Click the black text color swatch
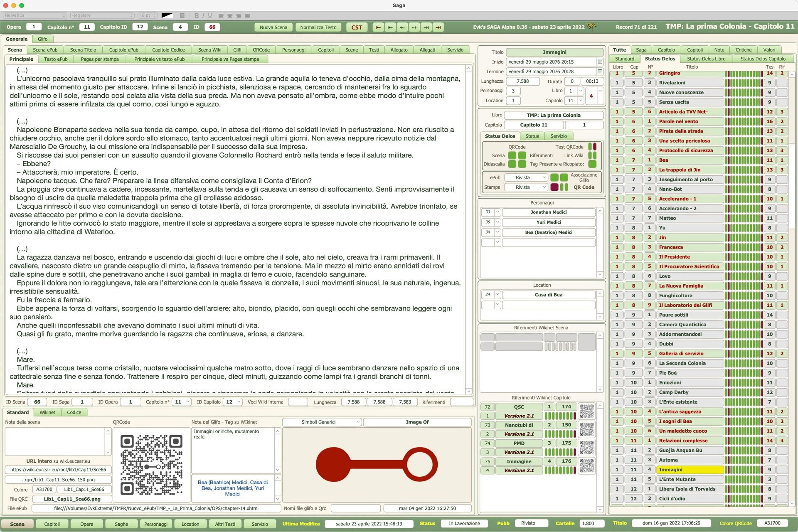798x532 pixels. pyautogui.click(x=167, y=15)
